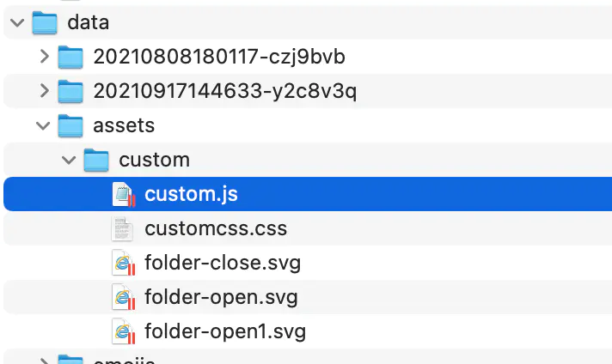This screenshot has height=364, width=612.
Task: Click the folder-open.svg file icon
Action: pos(125,297)
